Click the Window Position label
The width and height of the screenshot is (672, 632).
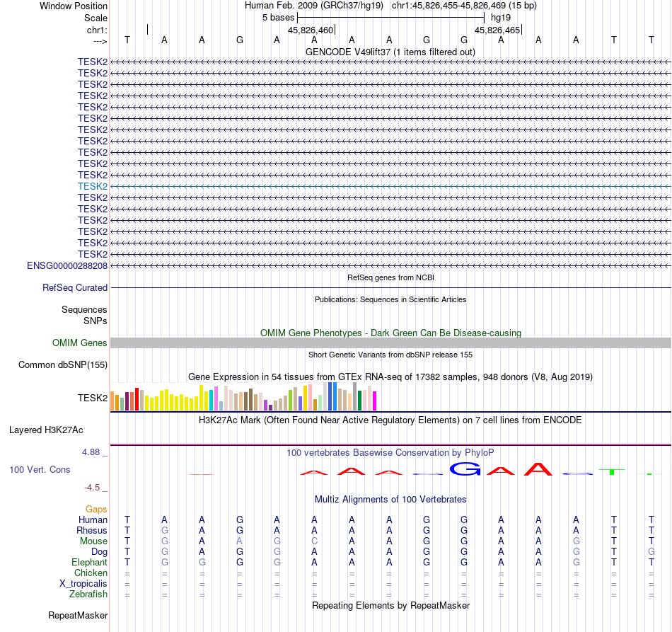tap(74, 6)
